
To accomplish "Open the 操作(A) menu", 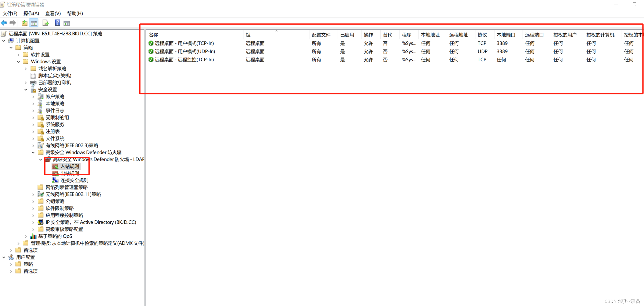I will 31,13.
